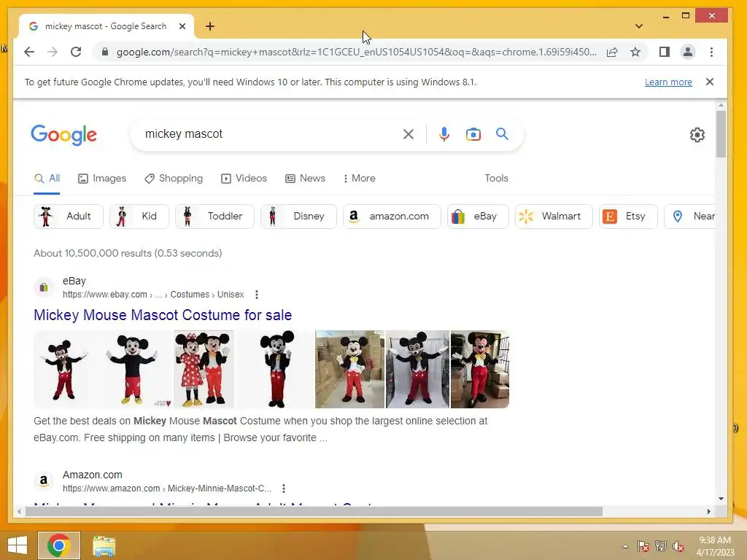The height and width of the screenshot is (560, 747).
Task: Start voice search with microphone
Action: click(x=444, y=134)
